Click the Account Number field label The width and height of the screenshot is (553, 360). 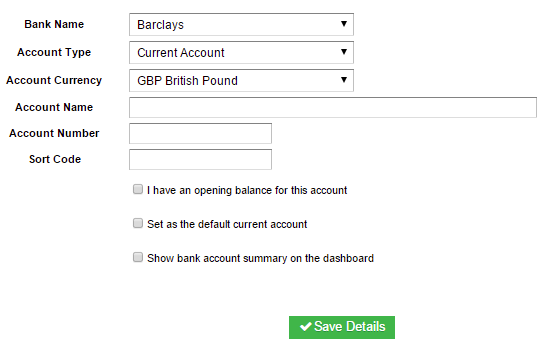54,133
